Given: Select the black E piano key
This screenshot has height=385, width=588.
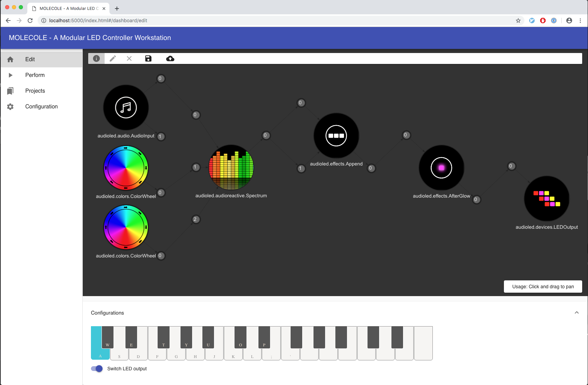Looking at the screenshot, I should 131,337.
